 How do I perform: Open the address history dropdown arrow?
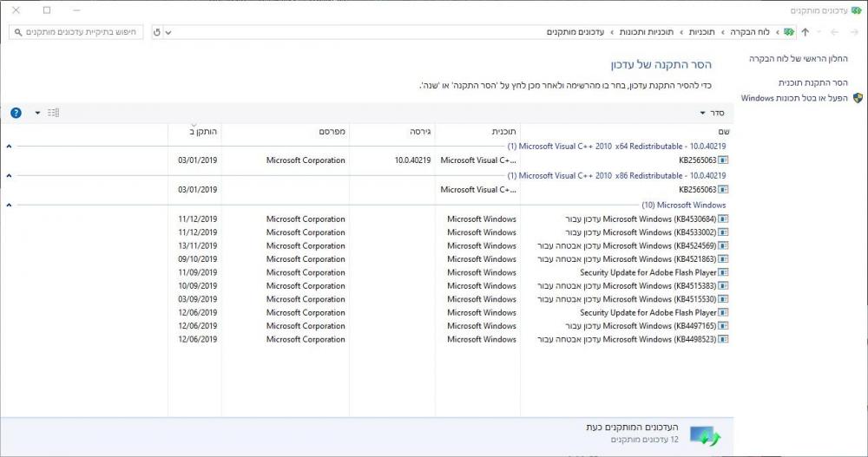coord(168,33)
